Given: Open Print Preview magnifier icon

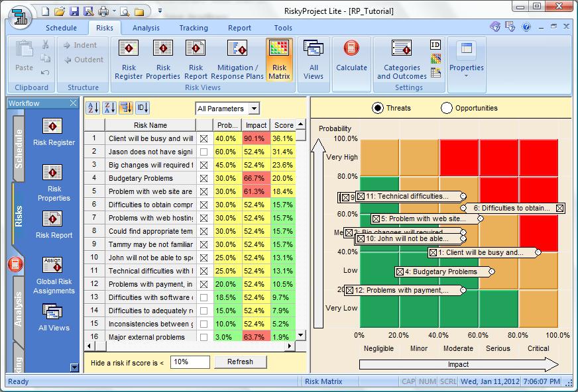Looking at the screenshot, I should (x=125, y=12).
